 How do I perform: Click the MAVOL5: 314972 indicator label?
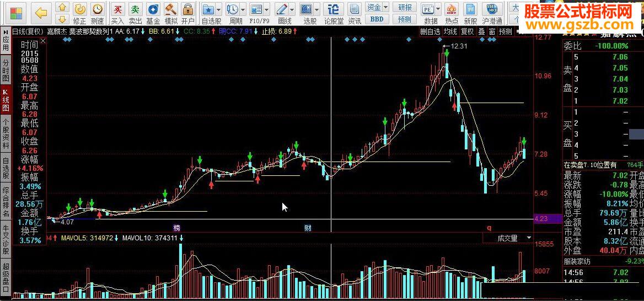87,238
